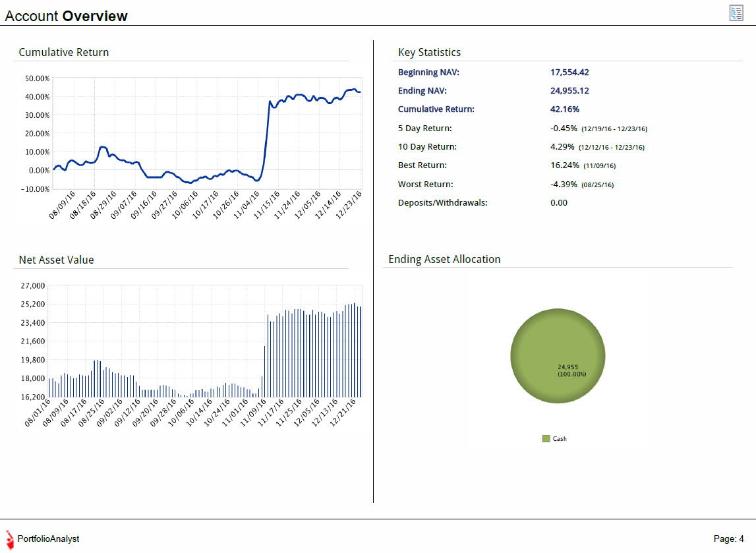Click the -4.39% worst return value

click(x=564, y=184)
